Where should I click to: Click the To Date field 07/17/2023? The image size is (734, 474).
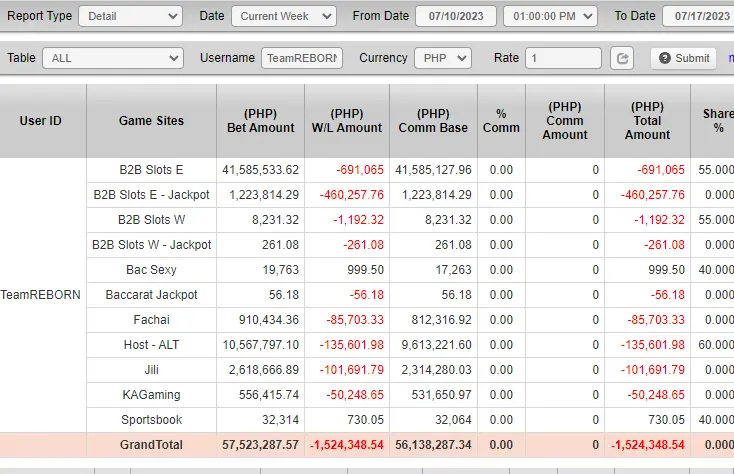pyautogui.click(x=699, y=16)
